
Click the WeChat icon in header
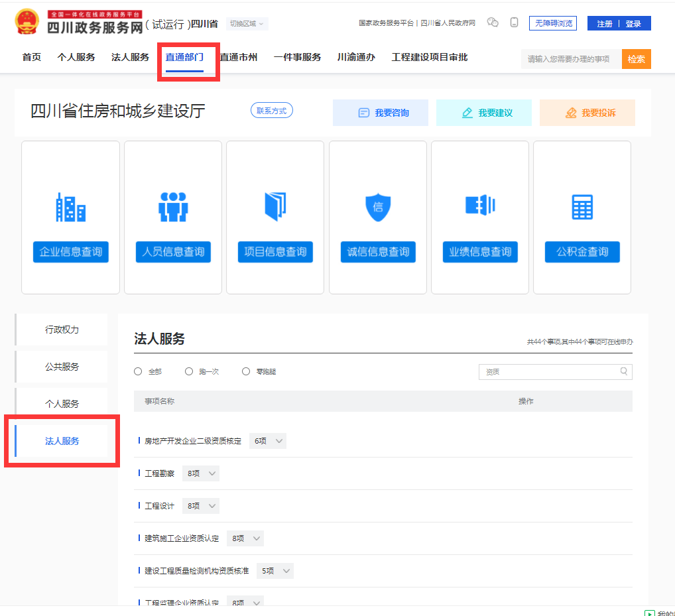point(493,23)
